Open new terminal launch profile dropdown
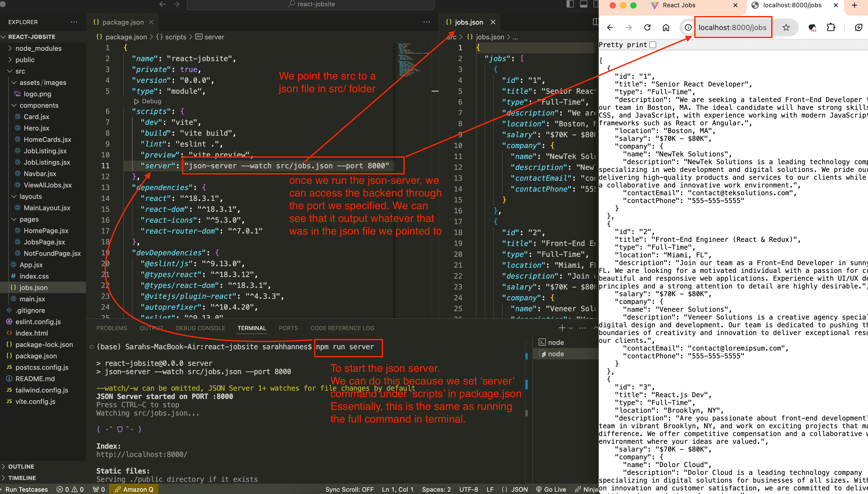This screenshot has height=494, width=868. pos(571,328)
